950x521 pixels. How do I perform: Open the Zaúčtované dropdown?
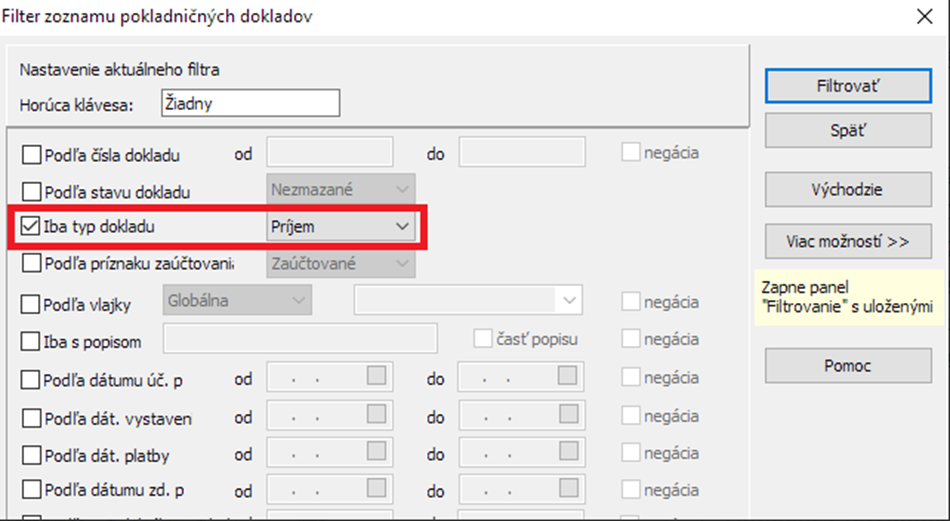pyautogui.click(x=340, y=264)
